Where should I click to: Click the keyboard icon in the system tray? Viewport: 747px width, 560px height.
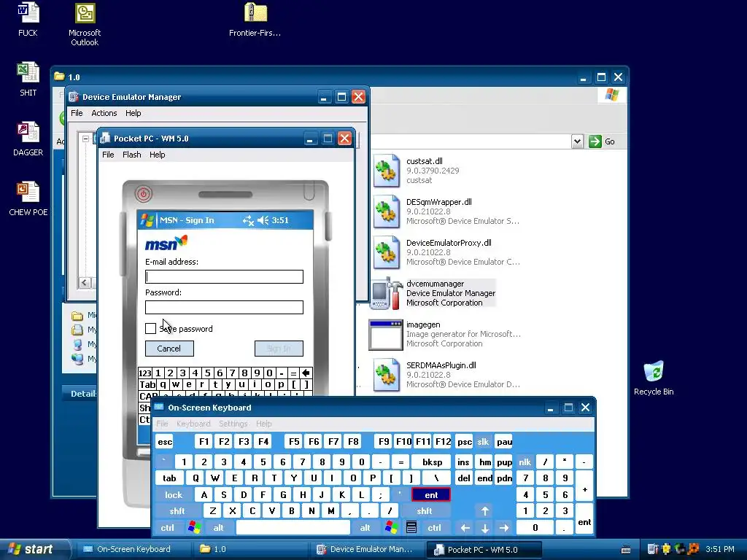pyautogui.click(x=627, y=550)
